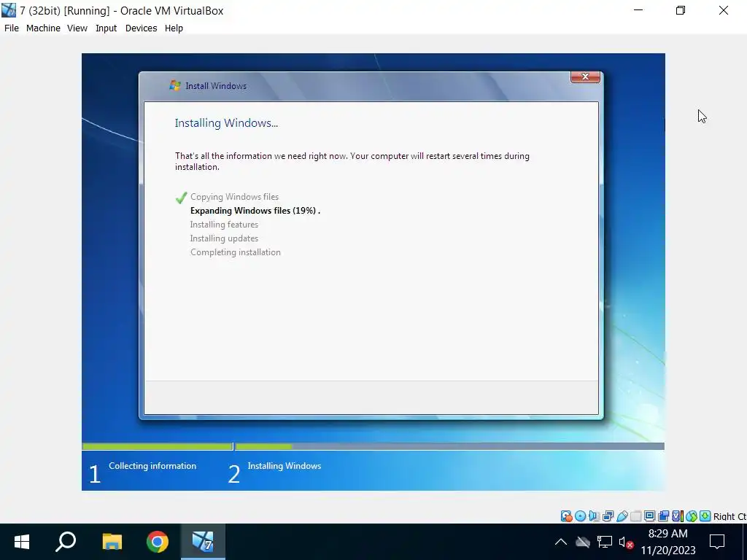This screenshot has height=560, width=747.
Task: Click step 2 Installing Windows label
Action: (285, 466)
